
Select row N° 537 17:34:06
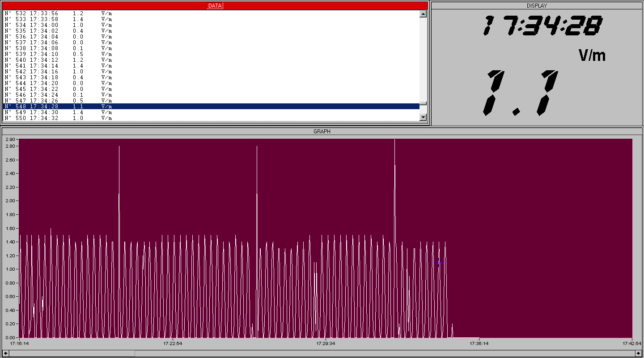click(211, 43)
